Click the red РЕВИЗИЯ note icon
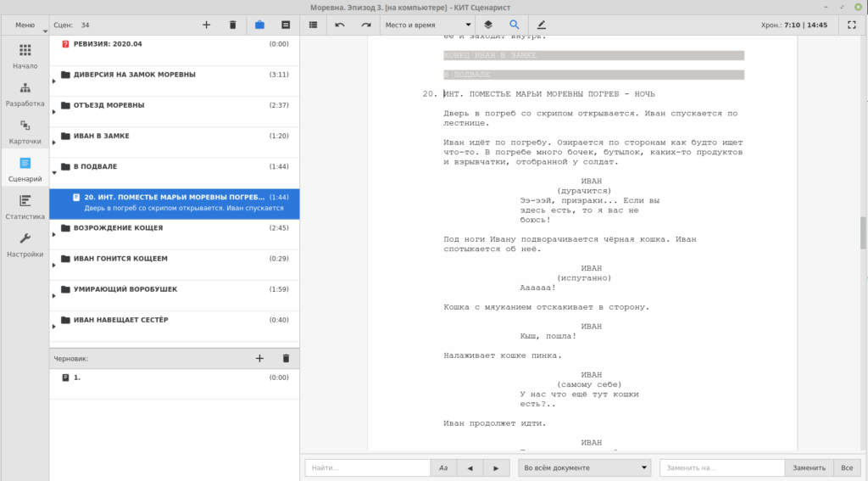 point(65,44)
